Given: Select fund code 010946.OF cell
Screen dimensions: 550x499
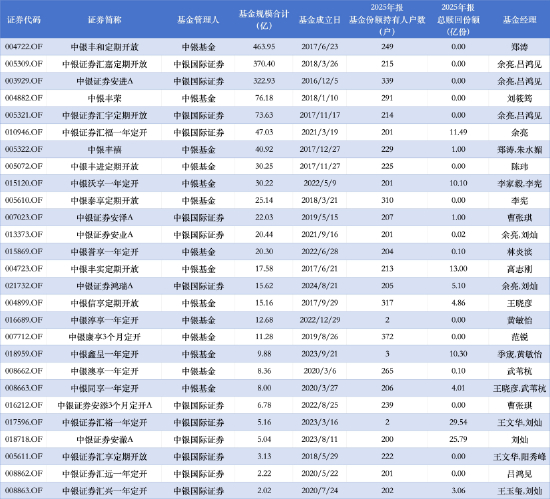Looking at the screenshot, I should tap(24, 132).
